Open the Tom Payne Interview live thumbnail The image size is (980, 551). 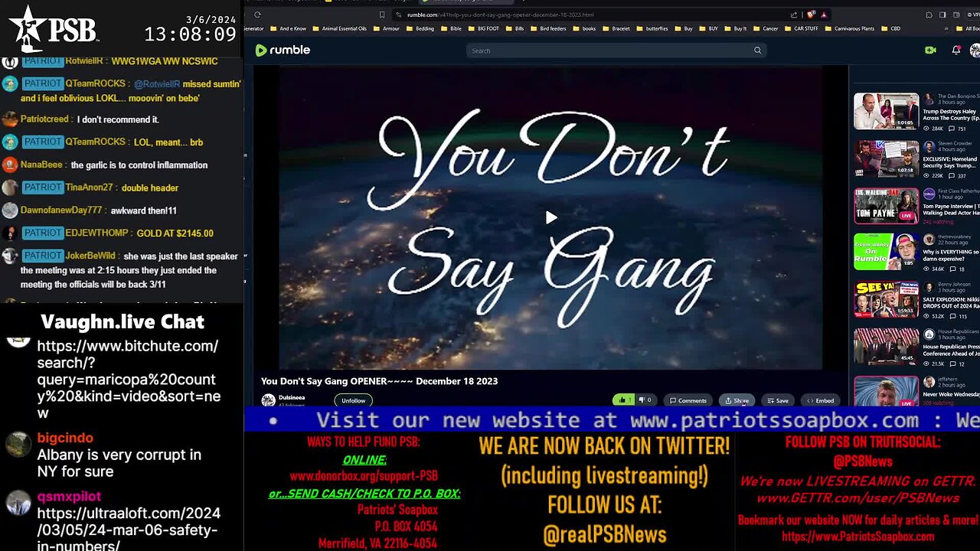(x=886, y=205)
